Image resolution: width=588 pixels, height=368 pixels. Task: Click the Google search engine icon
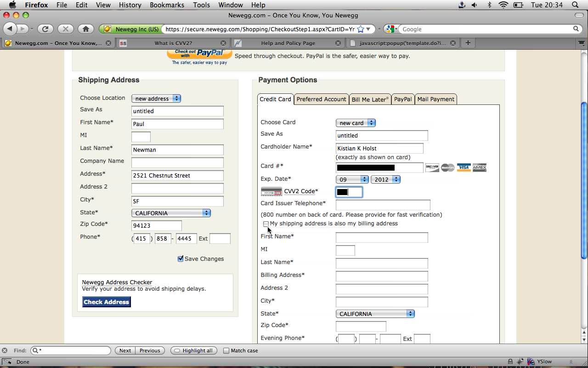click(390, 29)
